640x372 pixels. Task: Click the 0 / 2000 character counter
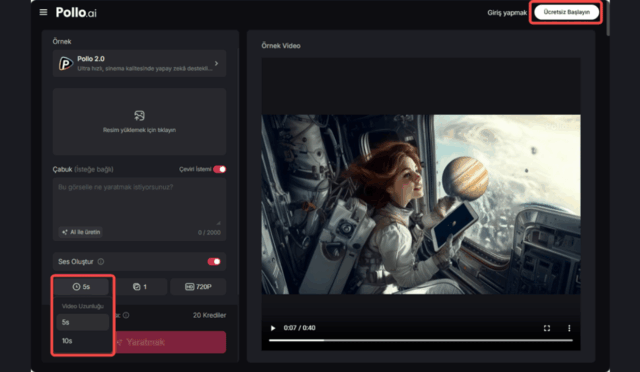209,232
